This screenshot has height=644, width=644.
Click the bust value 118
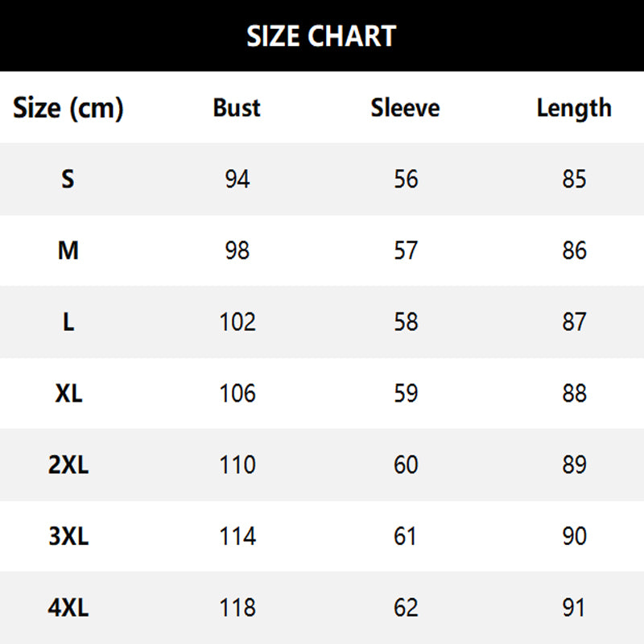point(237,608)
